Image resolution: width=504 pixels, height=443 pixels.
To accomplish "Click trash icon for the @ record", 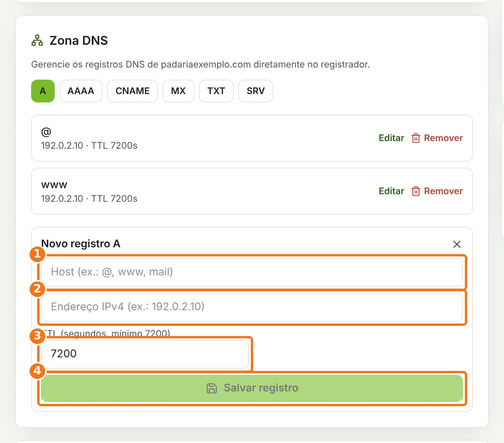I will 416,138.
